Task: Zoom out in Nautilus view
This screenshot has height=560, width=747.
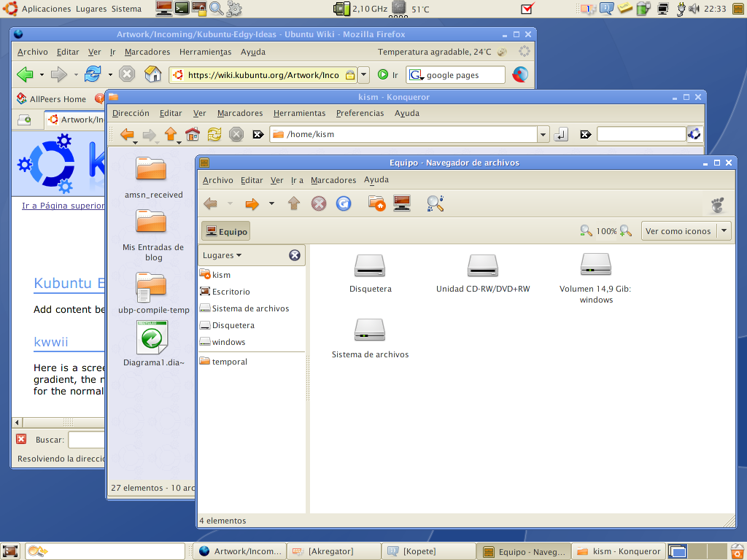Action: (586, 231)
